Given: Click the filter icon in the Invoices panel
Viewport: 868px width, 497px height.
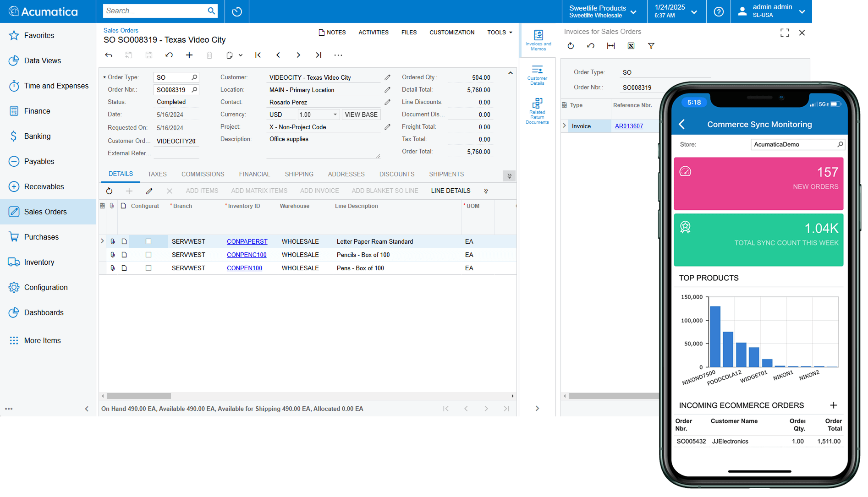Looking at the screenshot, I should click(x=651, y=46).
